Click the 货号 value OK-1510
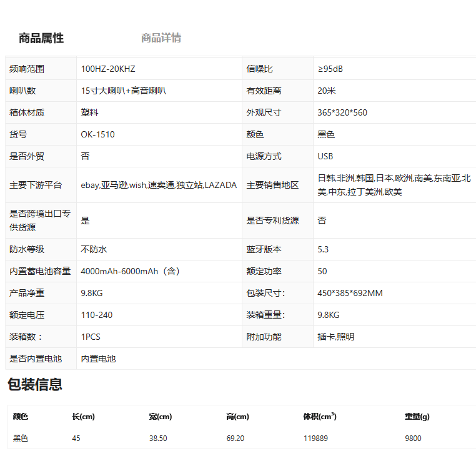The width and height of the screenshot is (476, 476). (x=98, y=134)
